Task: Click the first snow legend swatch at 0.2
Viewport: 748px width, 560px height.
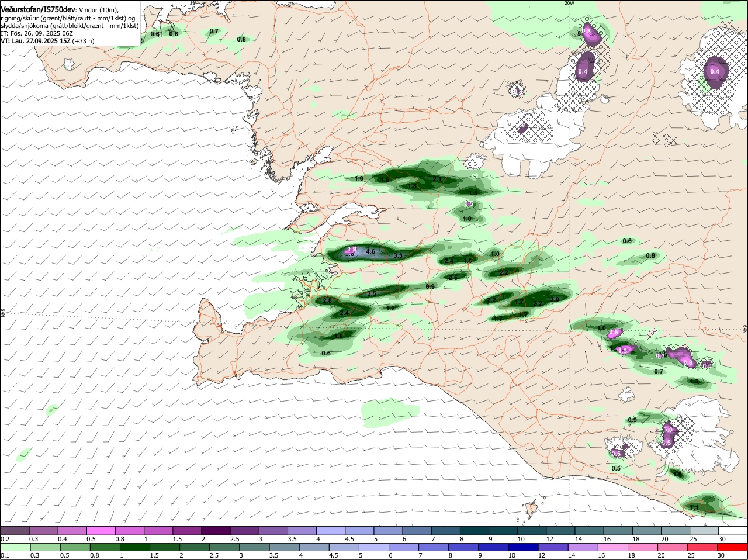Action: [15, 530]
